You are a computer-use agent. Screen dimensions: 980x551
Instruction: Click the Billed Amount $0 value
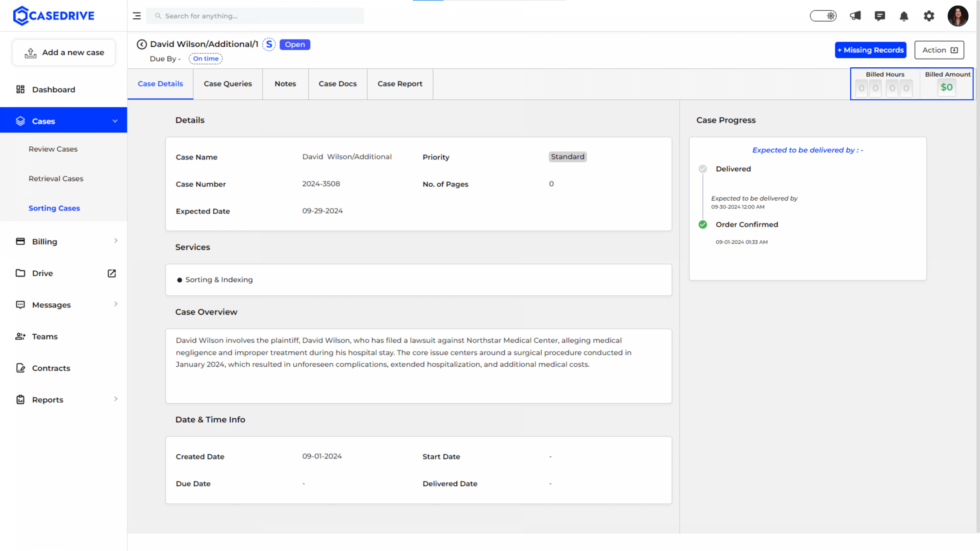pyautogui.click(x=947, y=87)
